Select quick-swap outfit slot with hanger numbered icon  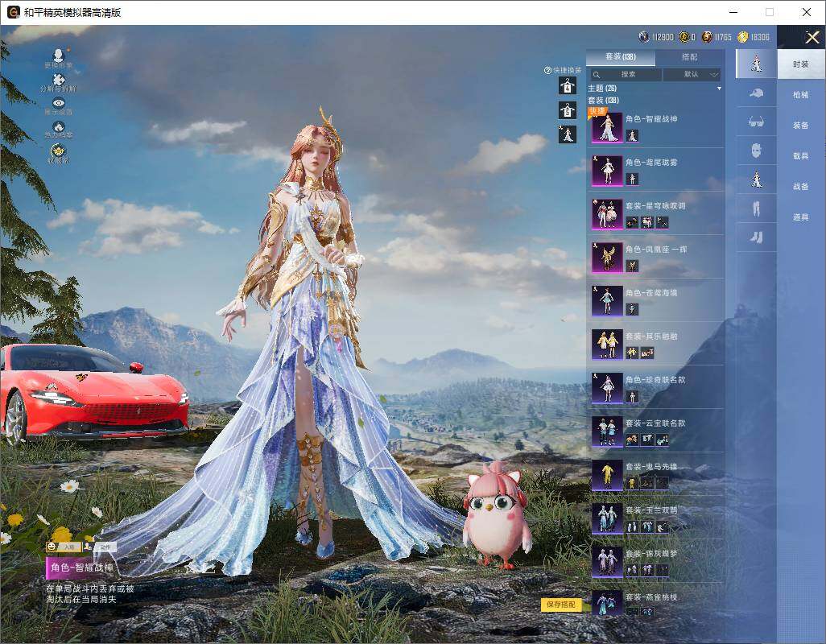(568, 85)
